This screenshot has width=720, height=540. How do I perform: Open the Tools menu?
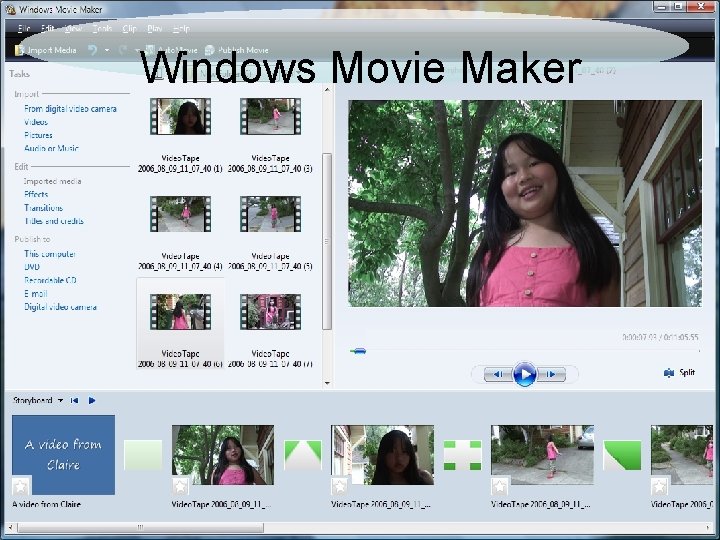[102, 28]
